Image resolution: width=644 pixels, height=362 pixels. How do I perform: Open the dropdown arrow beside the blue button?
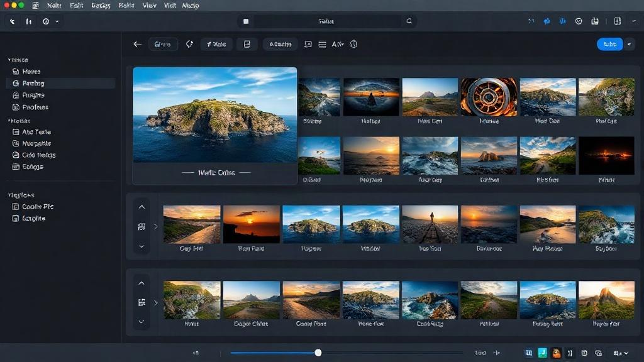point(629,44)
